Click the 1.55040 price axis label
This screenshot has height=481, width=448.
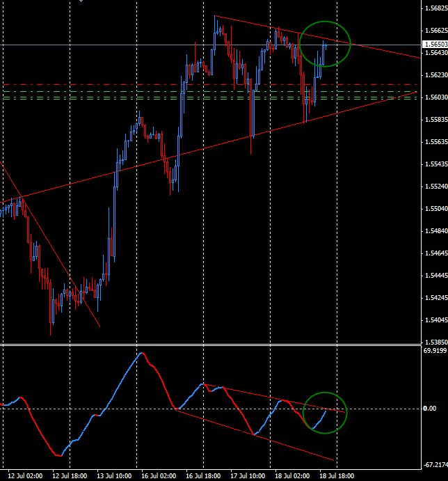click(436, 209)
